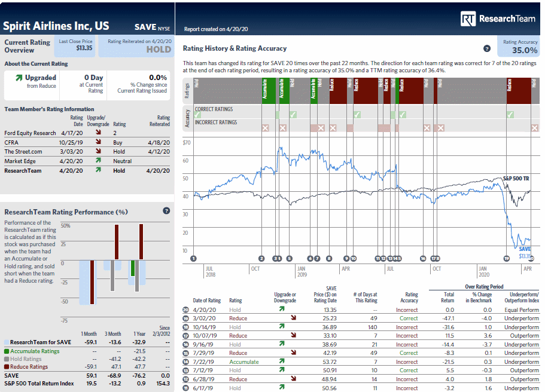This screenshot has width=545, height=392.
Task: Click the S&P 500 TR chart line label
Action: pyautogui.click(x=516, y=179)
